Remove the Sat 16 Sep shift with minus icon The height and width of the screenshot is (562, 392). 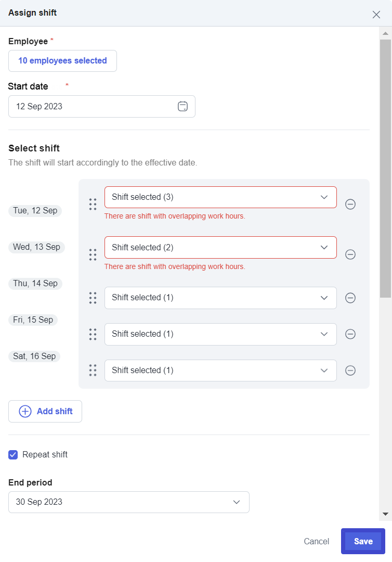click(350, 371)
